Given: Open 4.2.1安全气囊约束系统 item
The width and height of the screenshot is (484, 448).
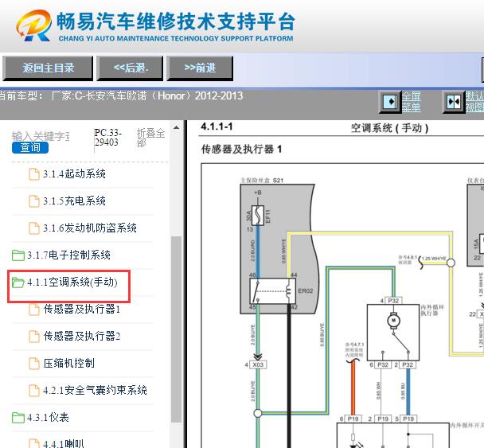Looking at the screenshot, I should (x=95, y=391).
